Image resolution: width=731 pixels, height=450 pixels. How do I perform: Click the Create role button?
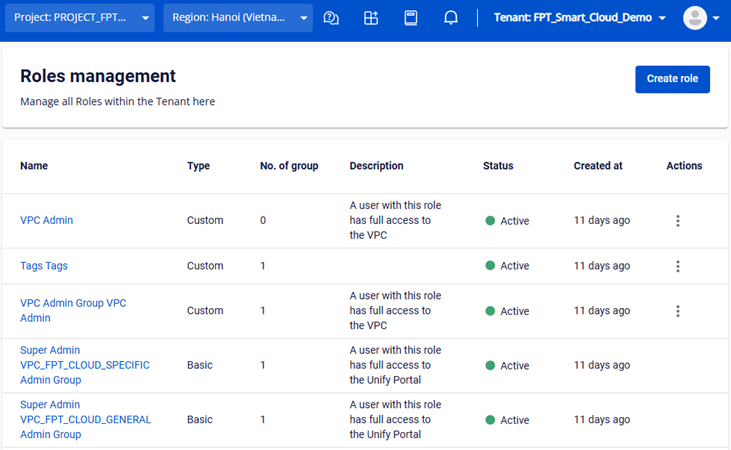[672, 79]
